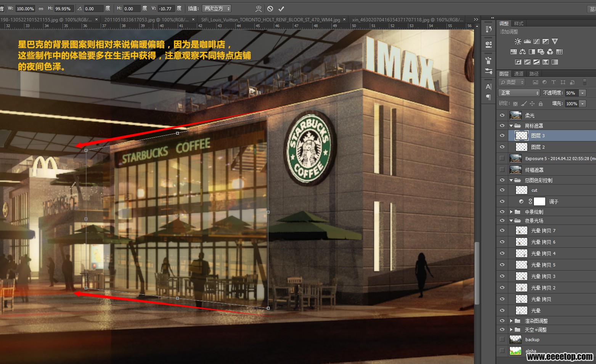The height and width of the screenshot is (364, 596).
Task: Add an Exposure adjustment
Action: [x=546, y=41]
